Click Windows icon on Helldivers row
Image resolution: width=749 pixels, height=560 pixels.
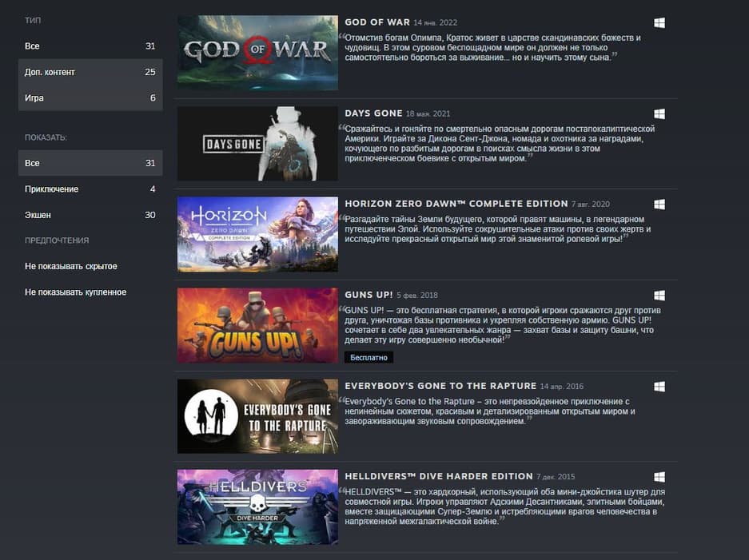[x=659, y=477]
